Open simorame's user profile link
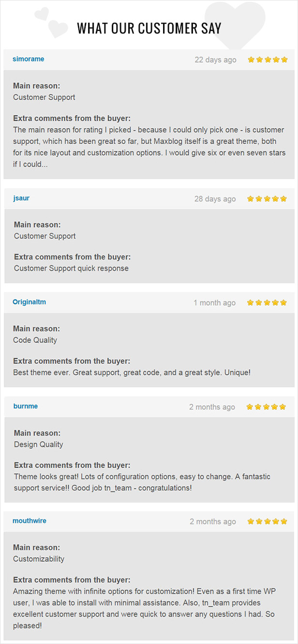 [29, 59]
